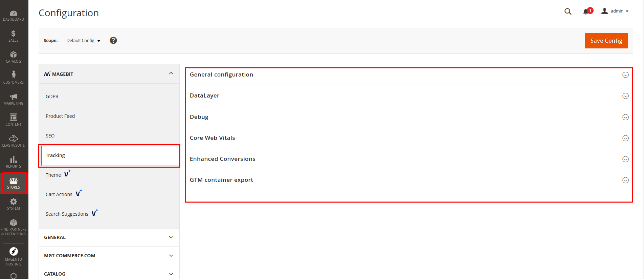Select the Search Suggestions tab label
Viewport: 644px width, 279px height.
point(67,214)
